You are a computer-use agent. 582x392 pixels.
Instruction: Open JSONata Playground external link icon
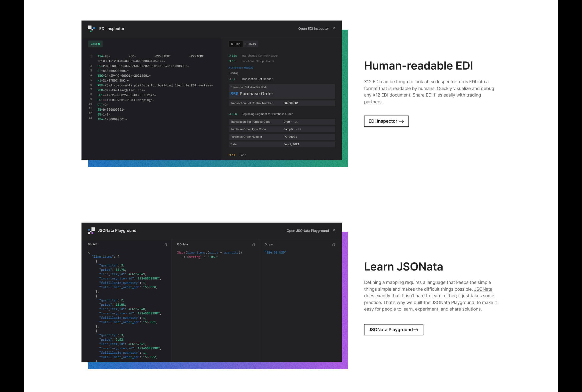[333, 231]
